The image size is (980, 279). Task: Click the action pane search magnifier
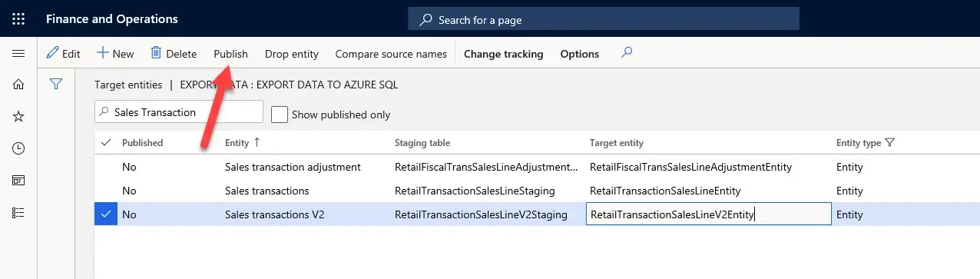click(x=627, y=53)
